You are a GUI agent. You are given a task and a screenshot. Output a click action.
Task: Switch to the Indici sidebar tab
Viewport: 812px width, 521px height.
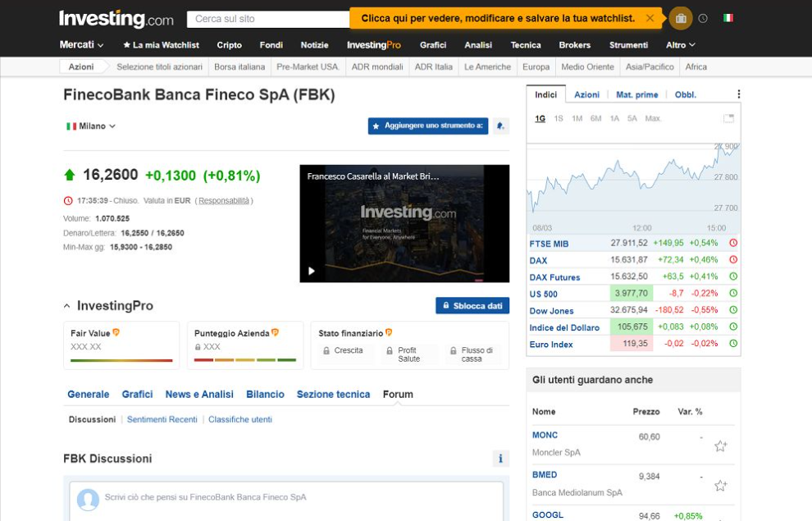coord(545,94)
